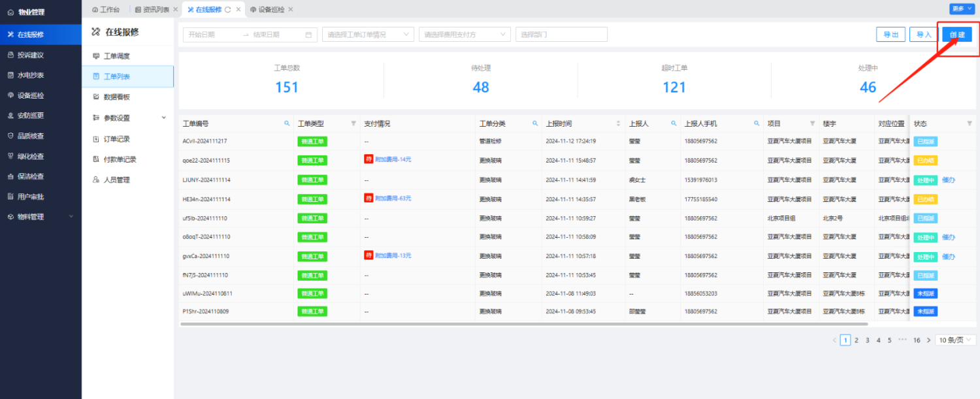Sort the table by 上报时间
The image size is (980, 399).
click(619, 123)
